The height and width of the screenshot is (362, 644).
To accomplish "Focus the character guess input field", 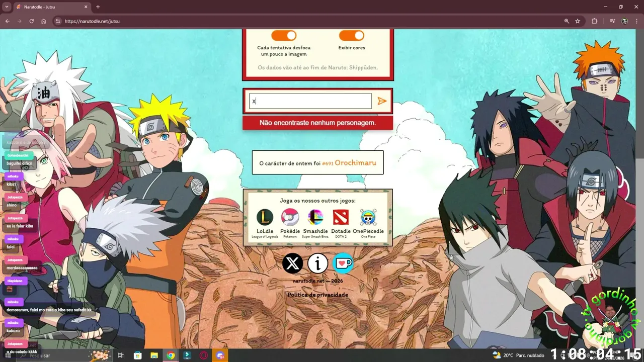I will 310,101.
